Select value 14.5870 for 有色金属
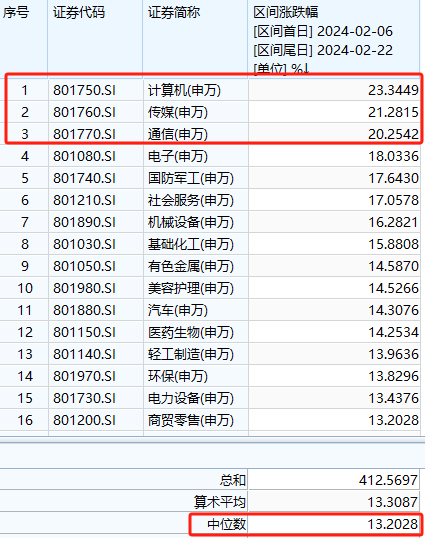This screenshot has width=425, height=538. coord(393,266)
